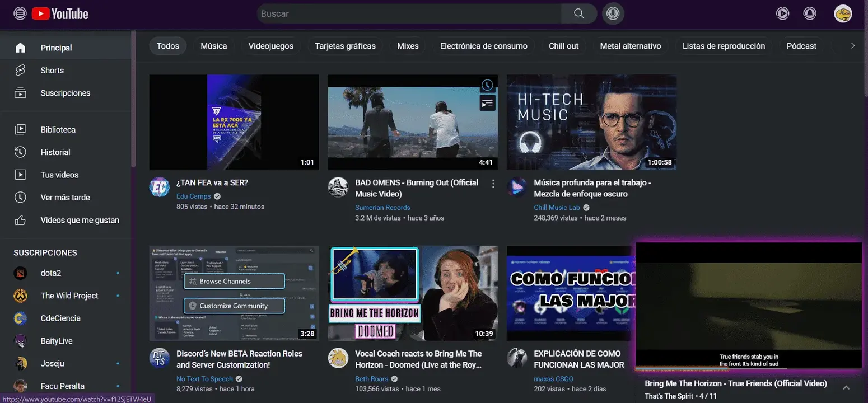Open BaityLive channel subscription
The image size is (868, 403).
66,341
